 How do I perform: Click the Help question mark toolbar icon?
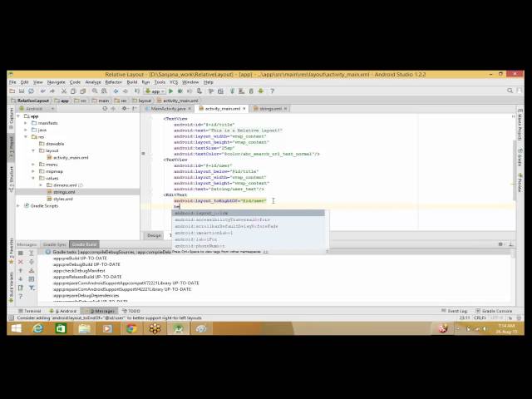(272, 91)
